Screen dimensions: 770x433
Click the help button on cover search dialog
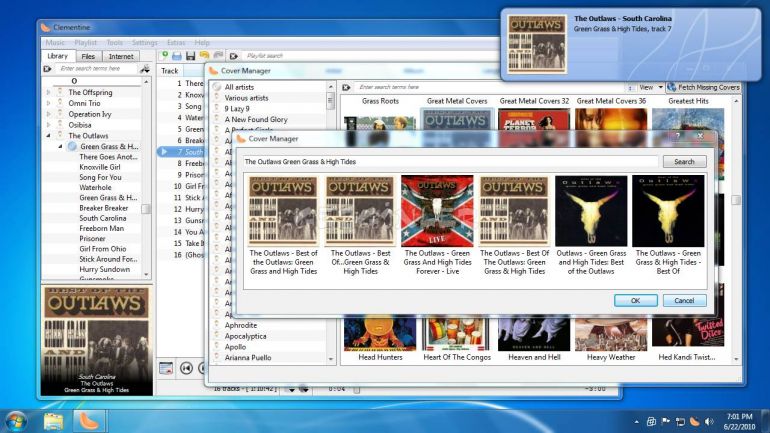(678, 135)
